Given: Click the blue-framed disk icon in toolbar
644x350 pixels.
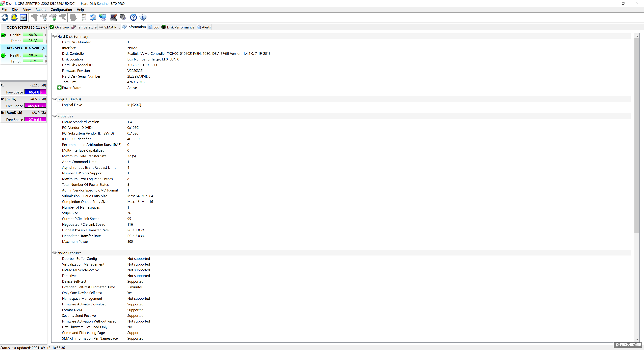Looking at the screenshot, I should click(23, 17).
